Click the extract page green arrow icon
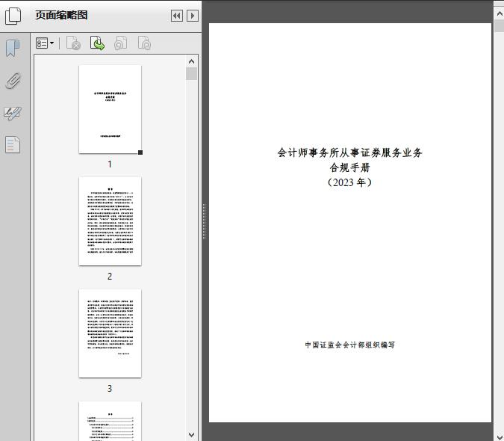This screenshot has width=504, height=441. point(97,43)
